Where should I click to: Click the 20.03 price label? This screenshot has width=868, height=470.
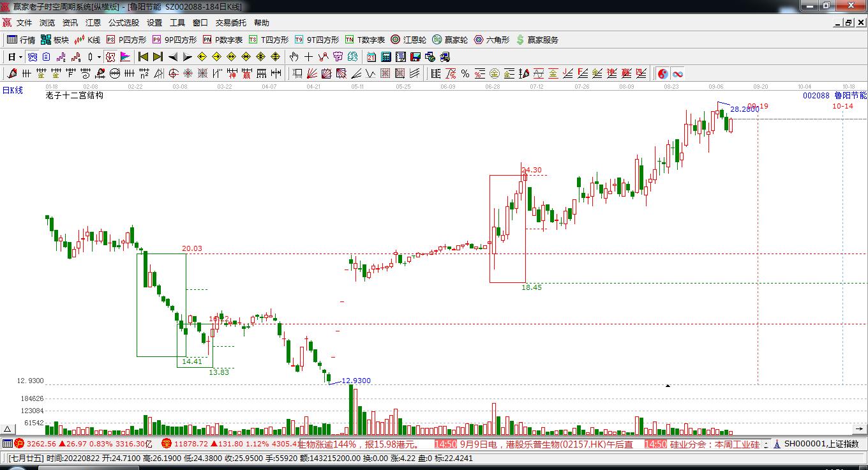point(191,249)
